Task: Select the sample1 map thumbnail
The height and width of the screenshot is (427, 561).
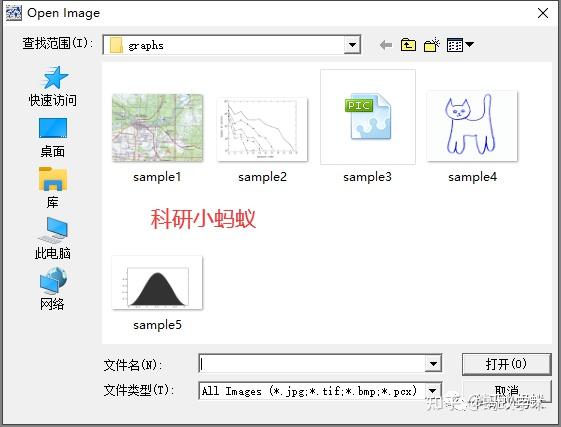Action: (x=157, y=128)
